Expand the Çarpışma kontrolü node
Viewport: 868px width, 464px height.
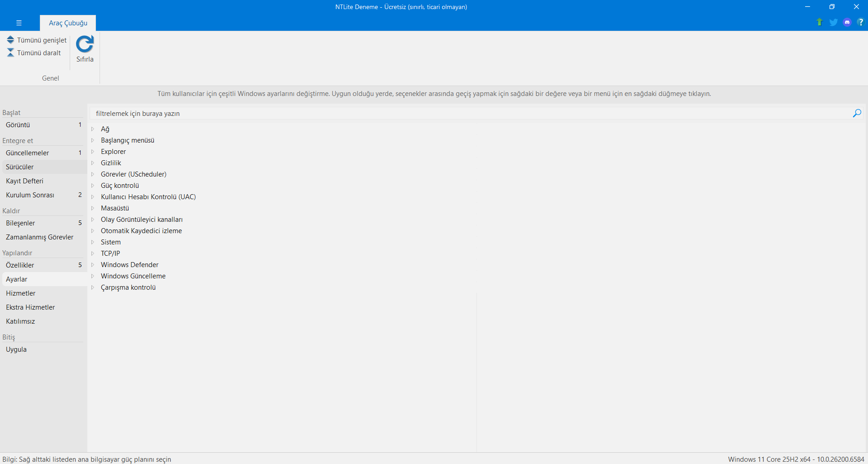[x=93, y=287]
